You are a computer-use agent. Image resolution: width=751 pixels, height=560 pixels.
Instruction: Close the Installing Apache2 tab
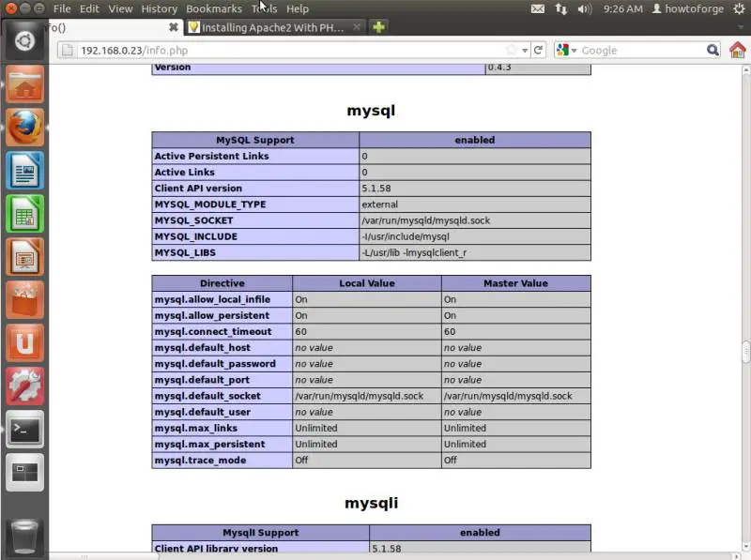(x=357, y=27)
